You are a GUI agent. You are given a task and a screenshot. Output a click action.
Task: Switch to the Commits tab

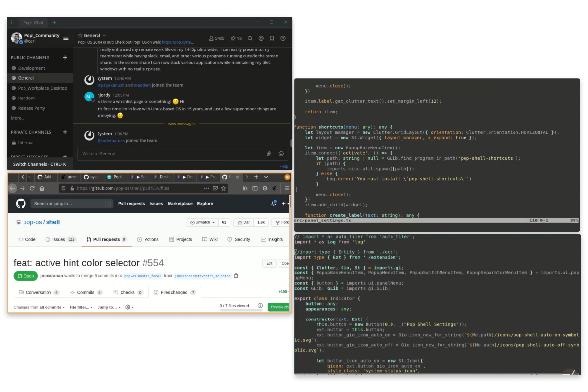click(x=86, y=292)
